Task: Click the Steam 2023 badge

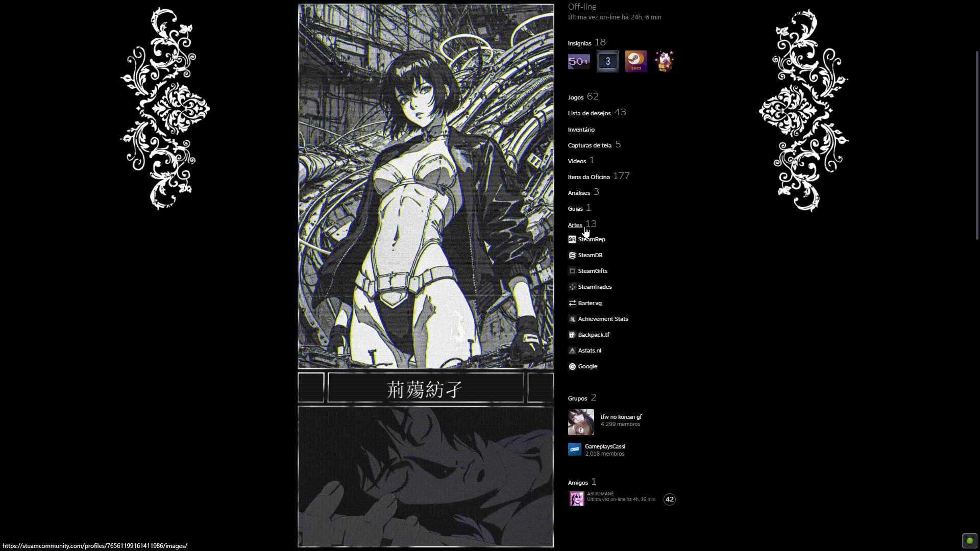Action: [636, 62]
